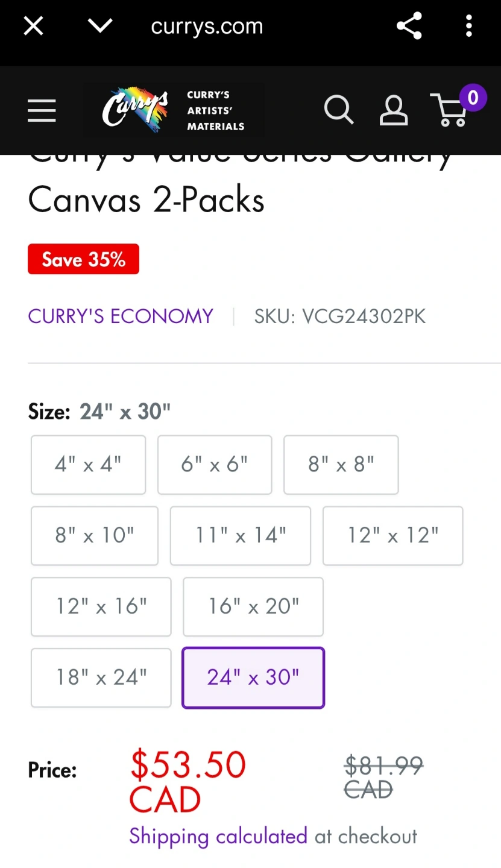
Task: Open the CURRY'S ECONOMY brand link
Action: [121, 316]
